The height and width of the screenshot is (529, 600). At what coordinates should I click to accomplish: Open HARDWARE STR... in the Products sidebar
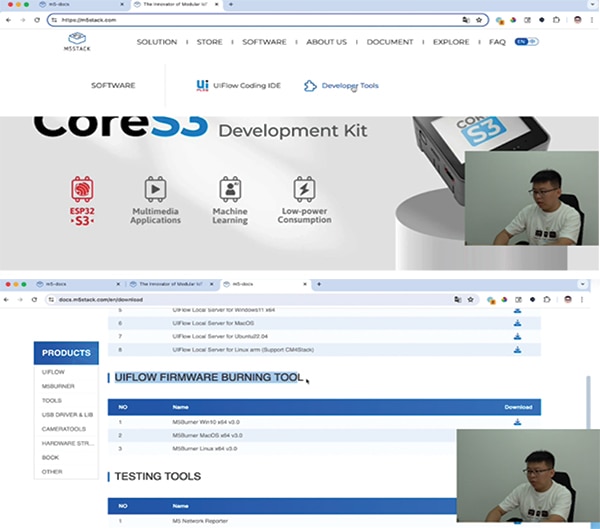68,443
